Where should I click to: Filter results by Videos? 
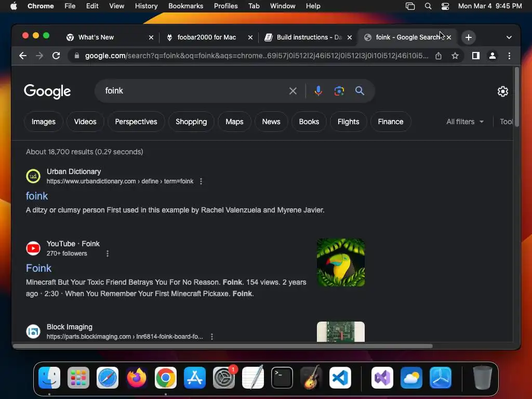tap(85, 122)
